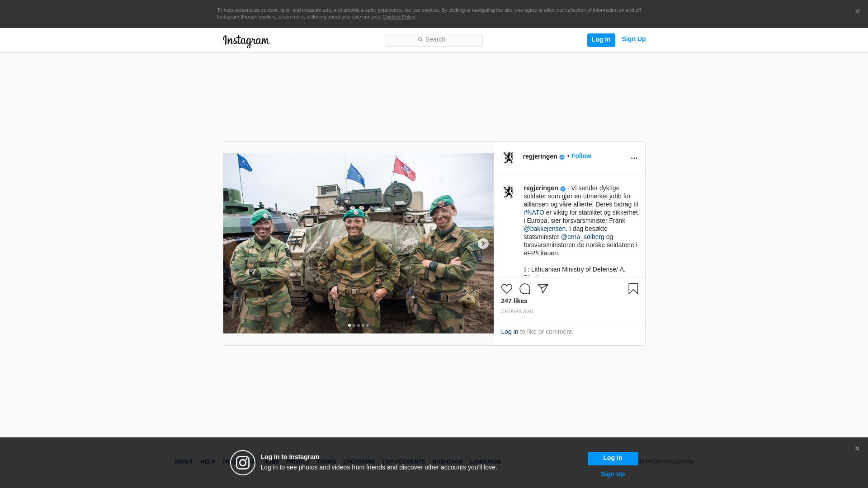
Task: Open TOP ACCOUNTS footer item
Action: coord(403,462)
